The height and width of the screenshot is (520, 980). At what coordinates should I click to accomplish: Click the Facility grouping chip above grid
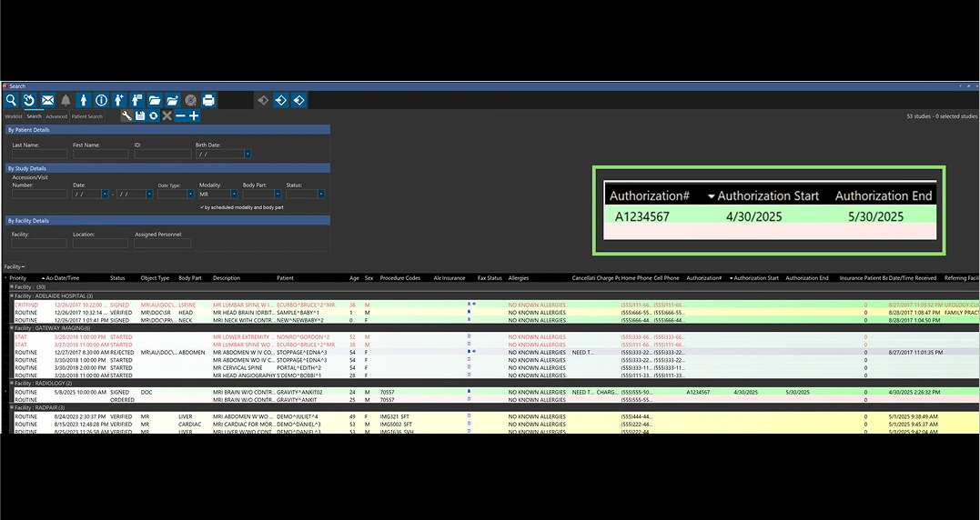(15, 266)
